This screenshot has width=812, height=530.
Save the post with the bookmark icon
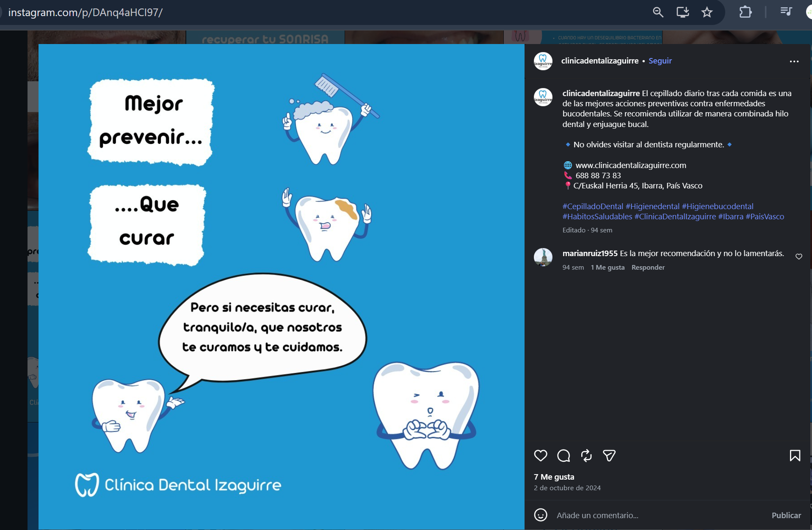pyautogui.click(x=795, y=455)
